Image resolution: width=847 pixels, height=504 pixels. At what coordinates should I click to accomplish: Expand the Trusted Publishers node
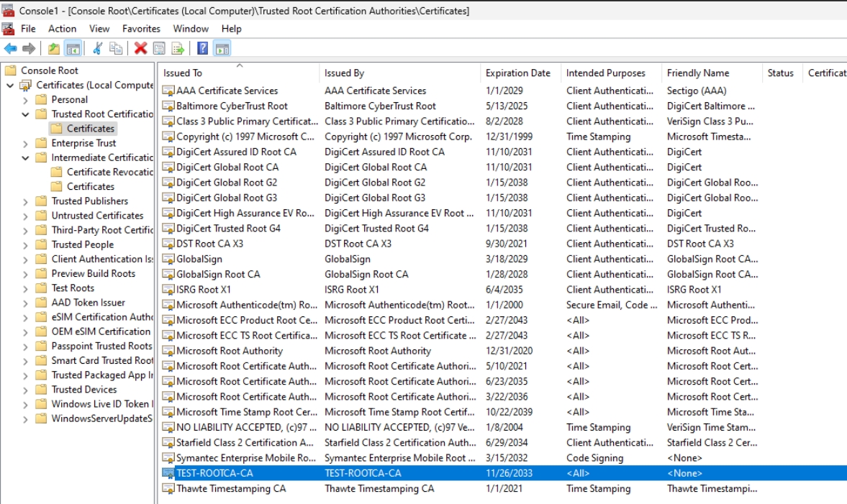pos(25,201)
